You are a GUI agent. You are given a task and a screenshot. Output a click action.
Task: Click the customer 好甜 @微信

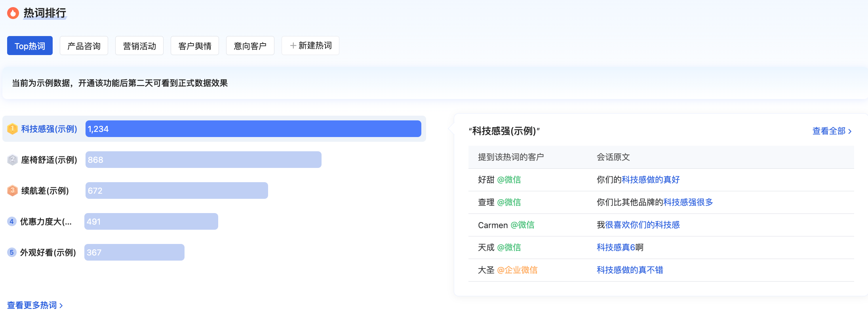pyautogui.click(x=499, y=180)
